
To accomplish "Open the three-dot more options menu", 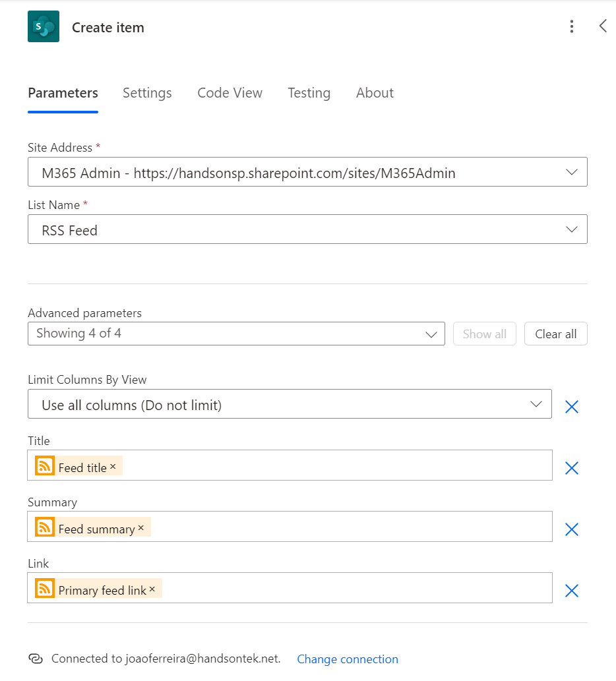I will 571,26.
